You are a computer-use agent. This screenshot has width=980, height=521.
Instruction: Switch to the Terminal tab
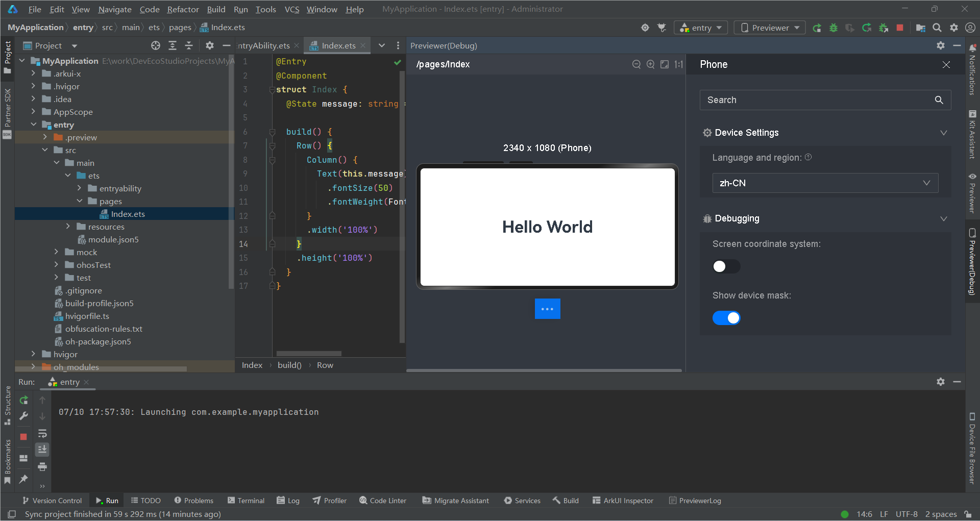click(x=246, y=501)
